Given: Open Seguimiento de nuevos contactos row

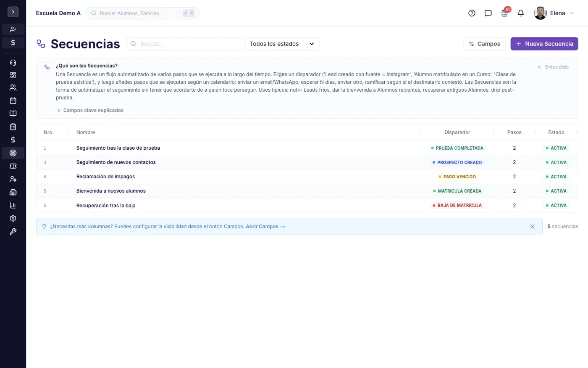Looking at the screenshot, I should [307, 162].
